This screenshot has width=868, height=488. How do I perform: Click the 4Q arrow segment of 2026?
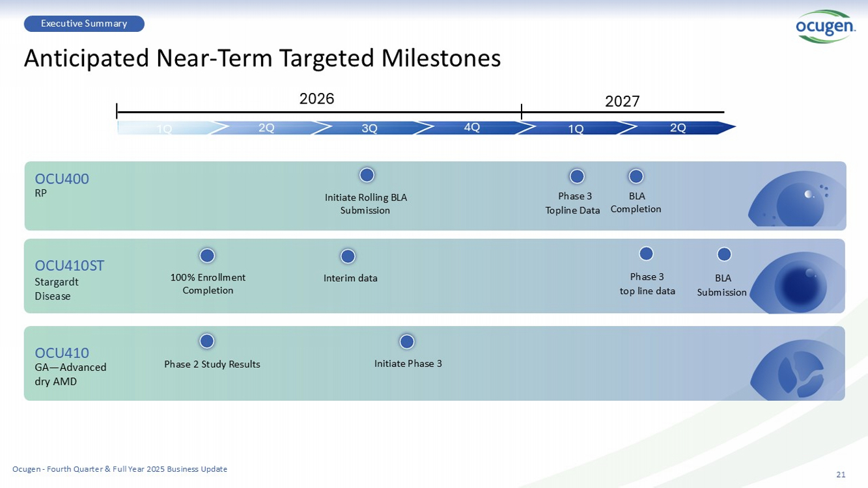pos(471,128)
